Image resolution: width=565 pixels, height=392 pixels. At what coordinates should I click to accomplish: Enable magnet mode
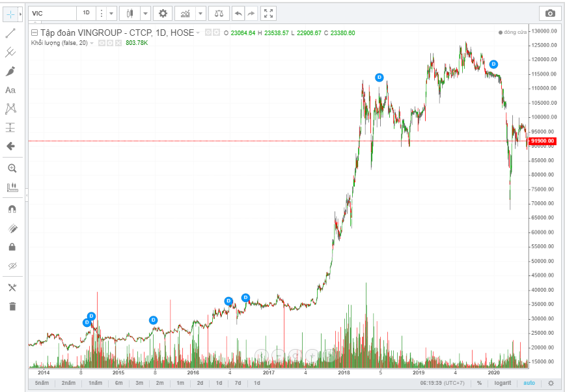tap(11, 210)
